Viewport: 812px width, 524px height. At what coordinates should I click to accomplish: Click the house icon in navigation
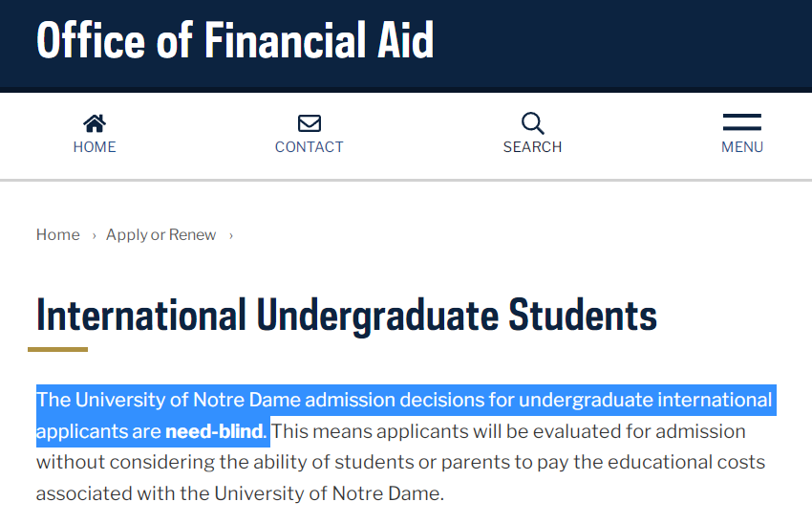coord(95,123)
